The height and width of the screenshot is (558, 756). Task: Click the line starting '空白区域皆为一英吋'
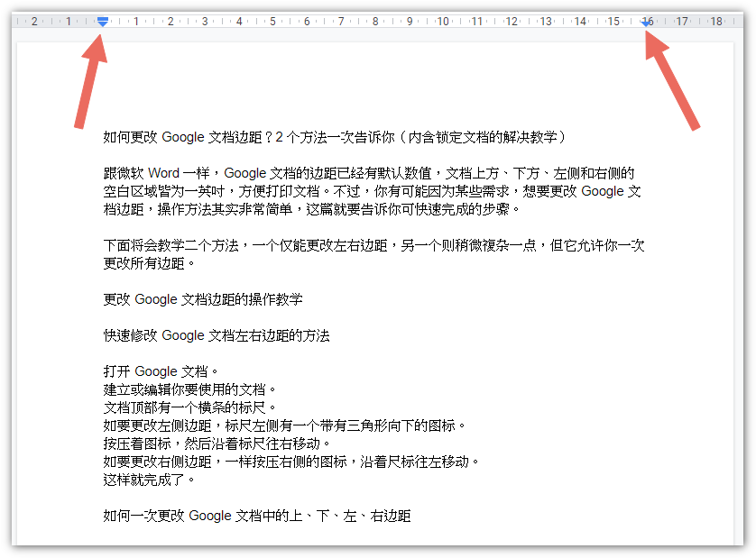click(372, 191)
